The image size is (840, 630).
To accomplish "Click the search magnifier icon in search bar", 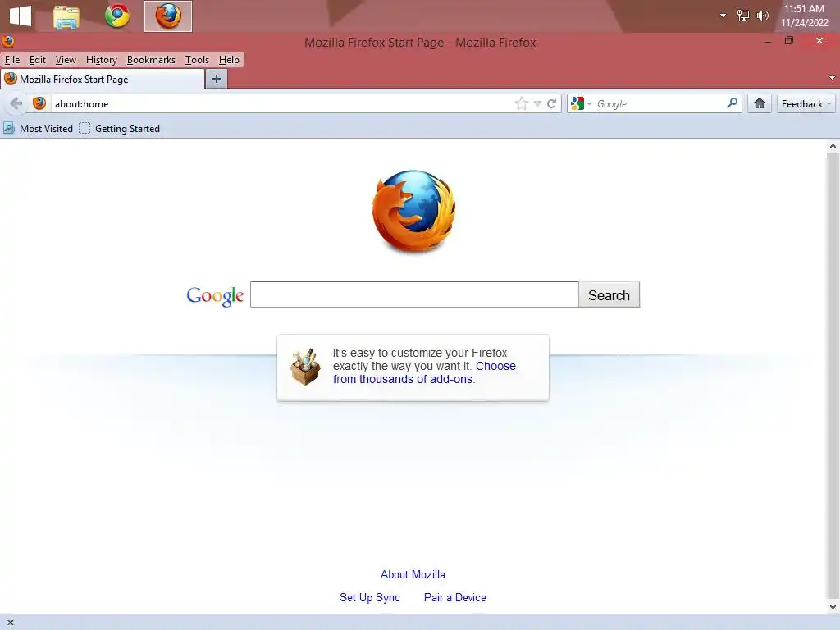I will click(x=732, y=103).
